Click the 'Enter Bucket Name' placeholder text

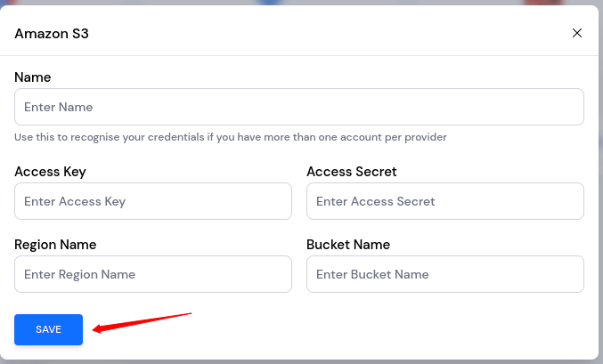372,274
